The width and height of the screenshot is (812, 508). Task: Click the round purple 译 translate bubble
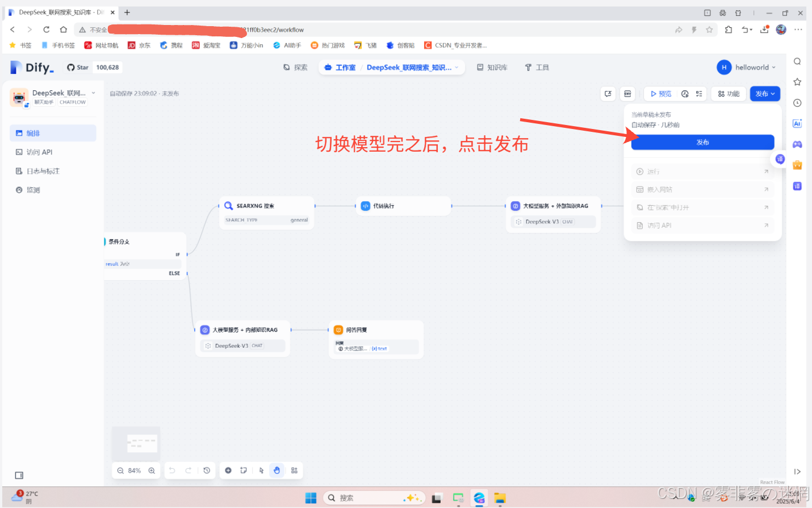(780, 159)
